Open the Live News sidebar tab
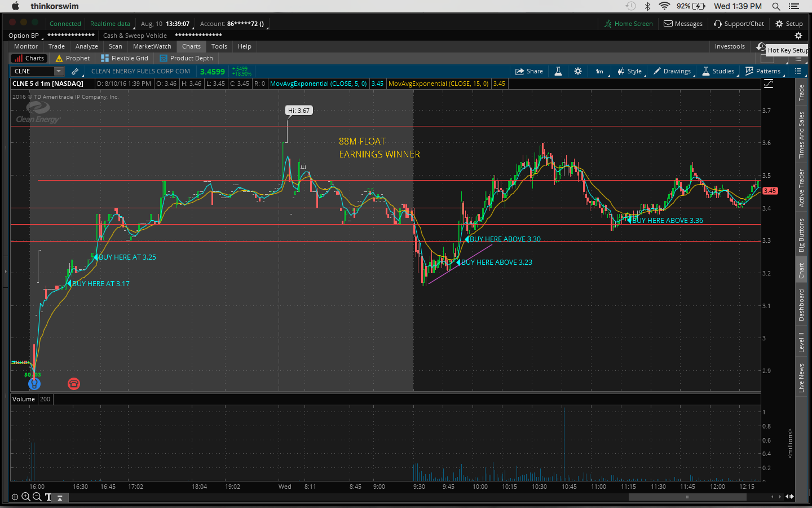812x508 pixels. (x=801, y=378)
